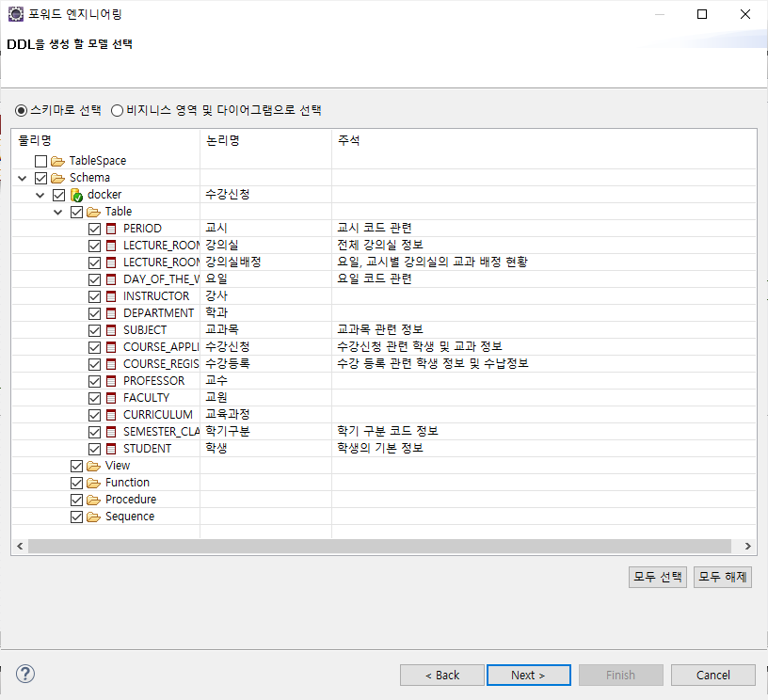Click the 교과목 관련 정보 comment cell
The height and width of the screenshot is (700, 768).
tap(380, 330)
